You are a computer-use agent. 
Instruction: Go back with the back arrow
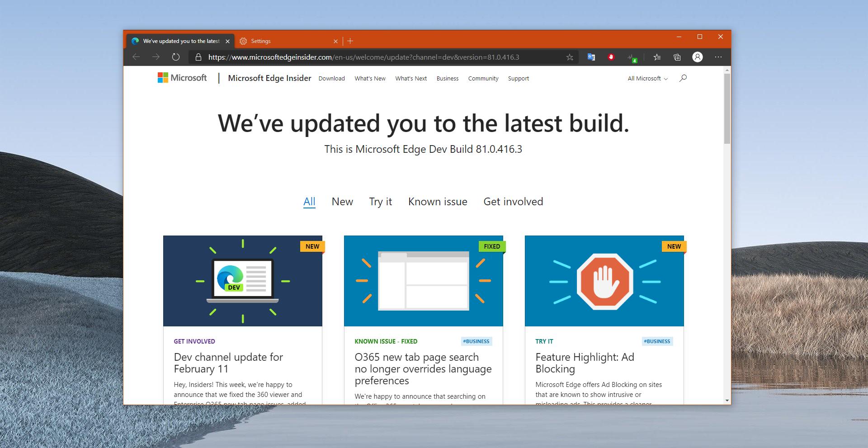point(136,57)
